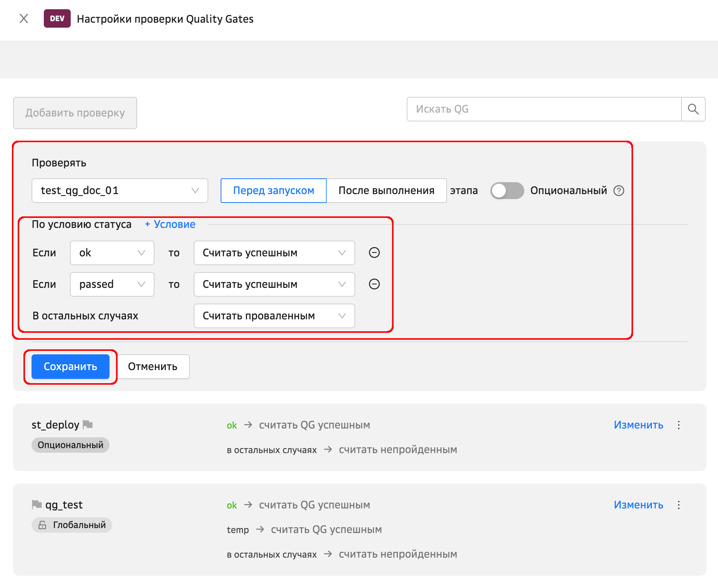Expand the 'ok' status dropdown
The image size is (718, 588).
[112, 253]
